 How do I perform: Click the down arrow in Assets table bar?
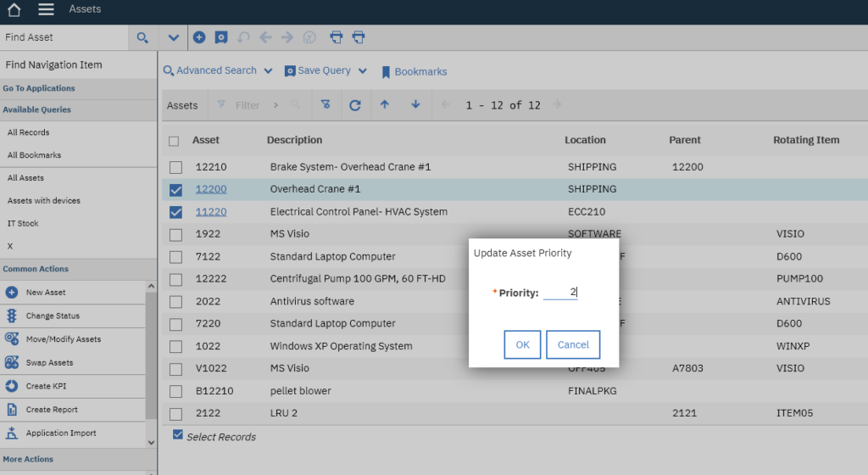pos(415,104)
